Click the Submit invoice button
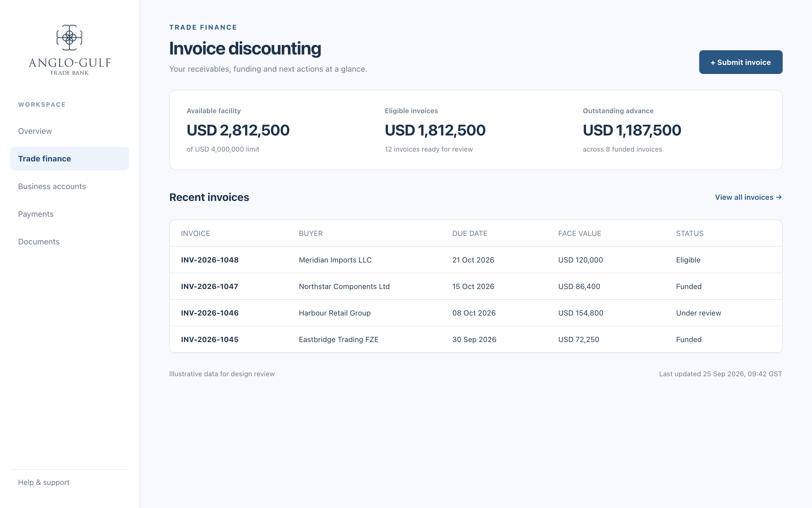This screenshot has width=812, height=508. (741, 62)
